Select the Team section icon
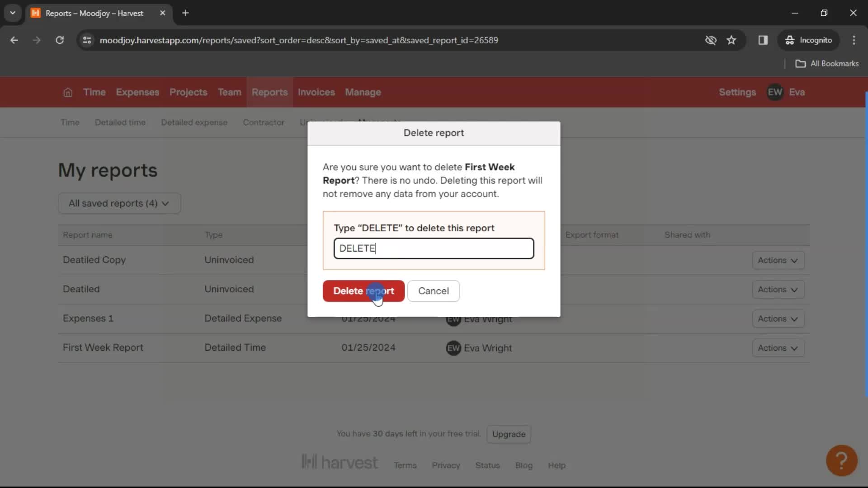868x488 pixels. pos(230,92)
